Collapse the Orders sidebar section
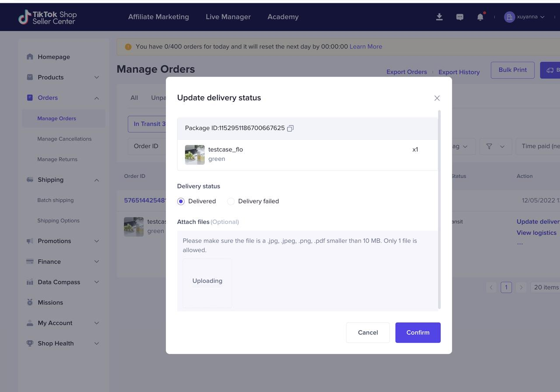Image resolution: width=560 pixels, height=392 pixels. pyautogui.click(x=96, y=98)
